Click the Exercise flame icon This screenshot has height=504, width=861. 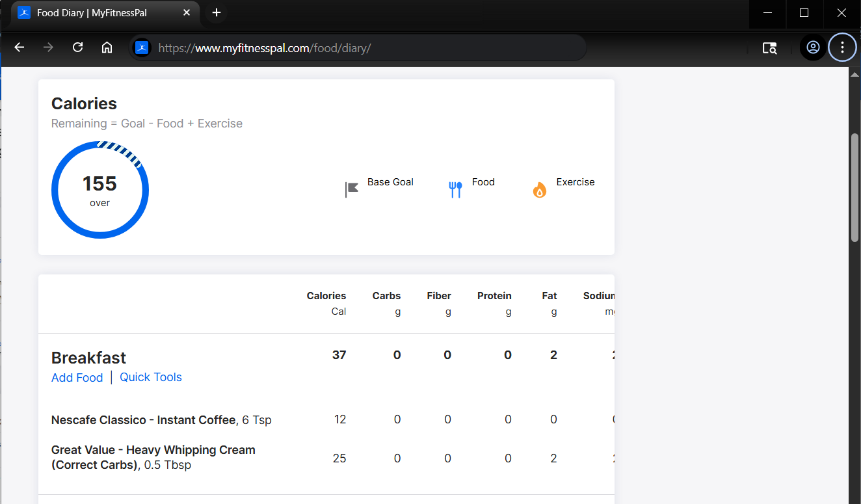click(x=539, y=190)
